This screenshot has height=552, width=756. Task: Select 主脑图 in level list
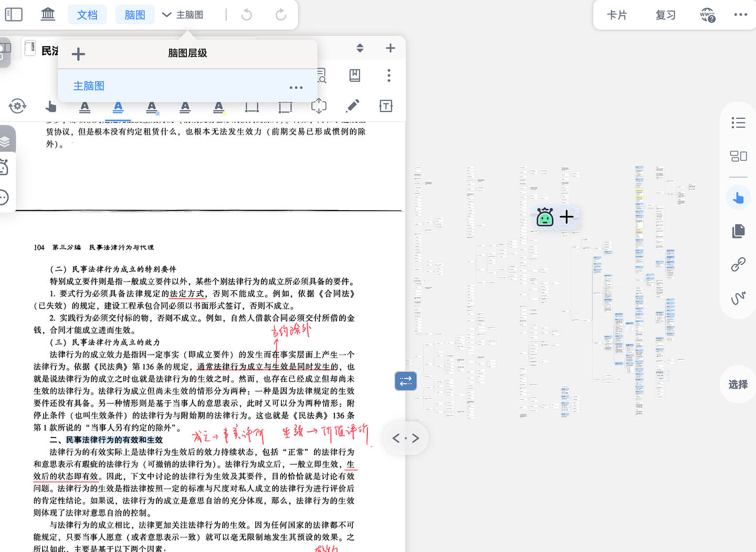pos(89,86)
